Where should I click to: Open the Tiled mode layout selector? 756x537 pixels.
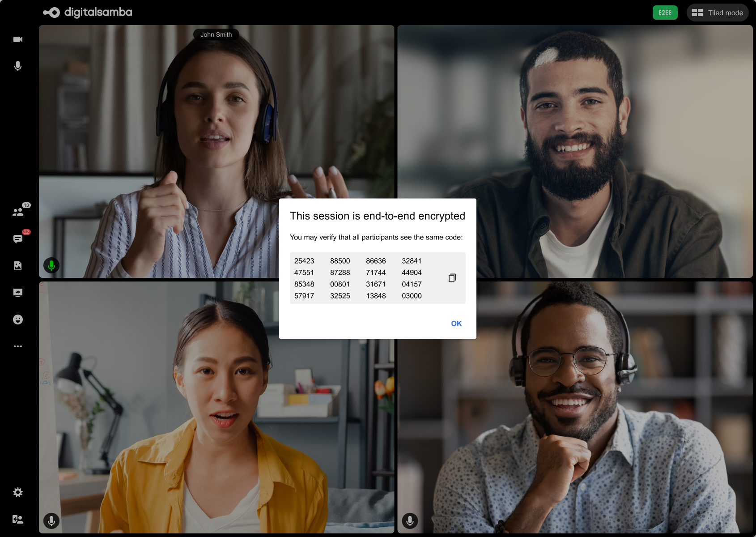(x=718, y=13)
